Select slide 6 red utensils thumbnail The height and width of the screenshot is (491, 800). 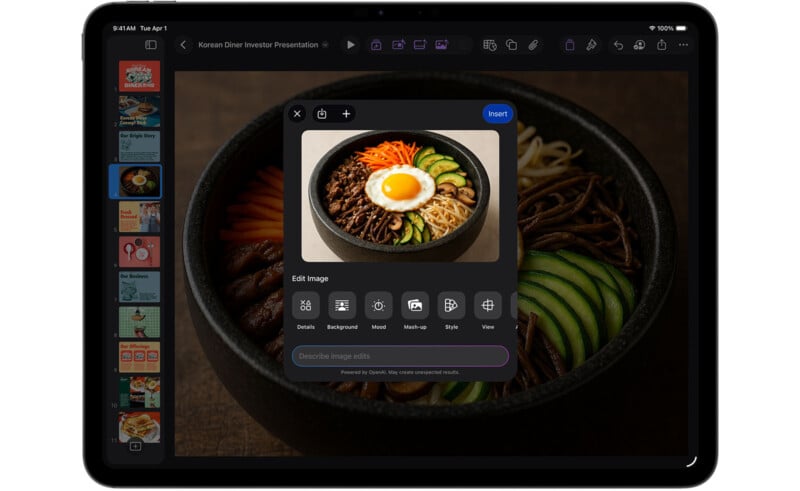point(139,252)
